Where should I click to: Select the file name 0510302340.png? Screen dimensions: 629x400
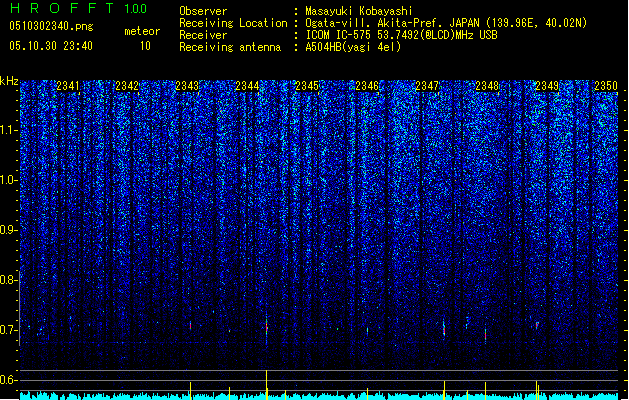(x=51, y=26)
